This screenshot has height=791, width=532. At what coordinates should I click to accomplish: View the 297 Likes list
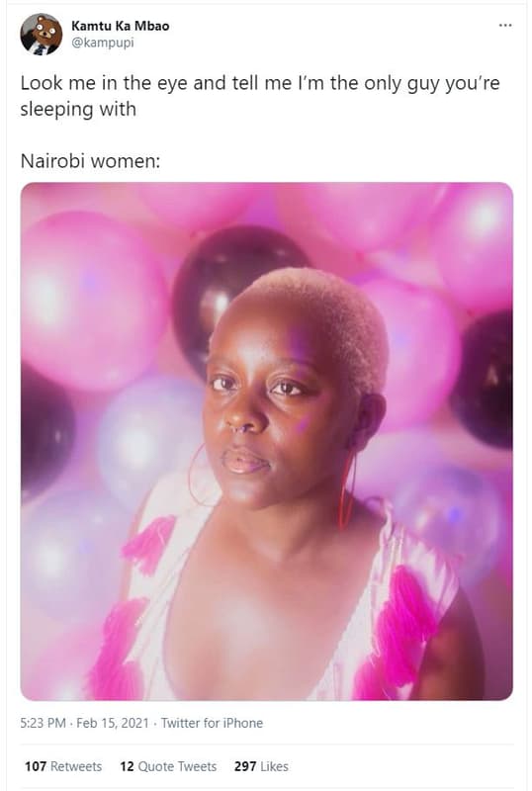pyautogui.click(x=261, y=766)
